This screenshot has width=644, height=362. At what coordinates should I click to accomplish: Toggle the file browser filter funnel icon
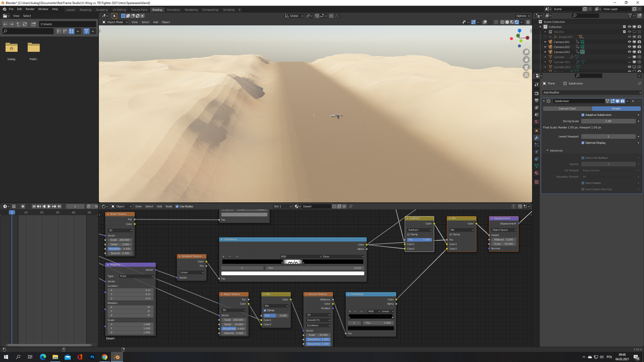[x=86, y=31]
